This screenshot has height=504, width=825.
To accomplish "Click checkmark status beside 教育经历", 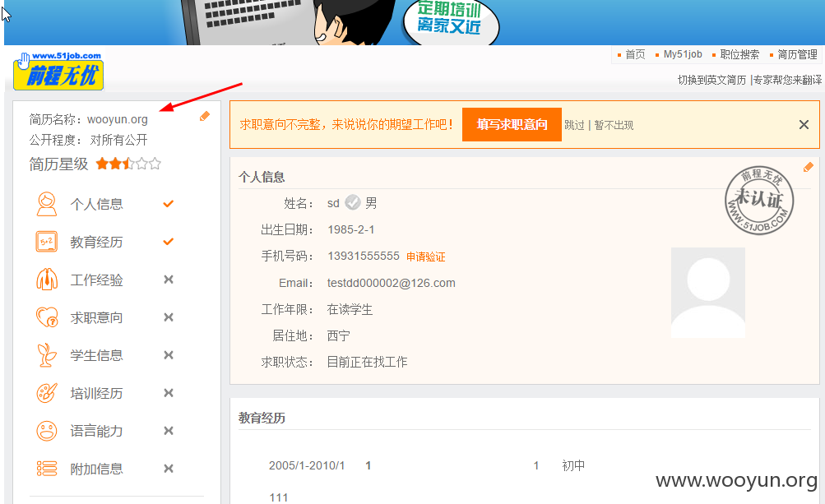I will [169, 242].
